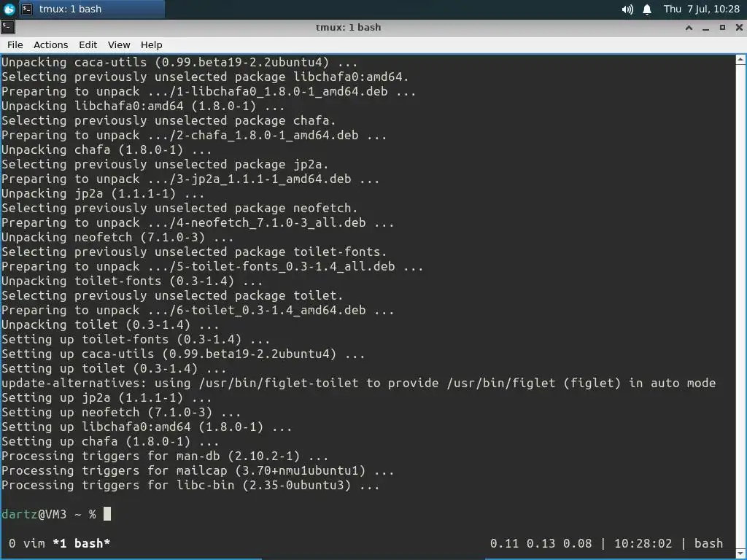Viewport: 747px width, 560px height.
Task: Click scrollbar down arrow in terminal
Action: (741, 554)
